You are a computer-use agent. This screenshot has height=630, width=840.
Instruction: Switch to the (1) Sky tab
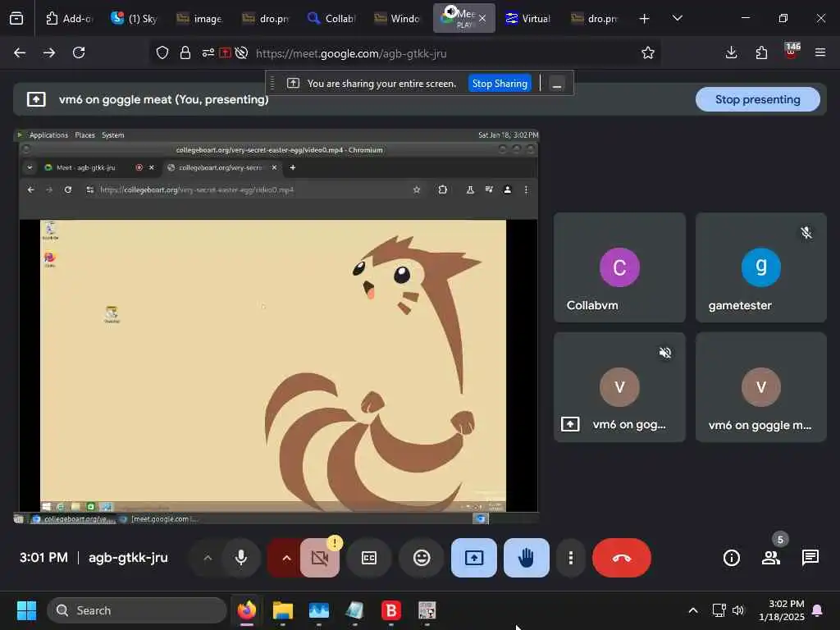pyautogui.click(x=135, y=18)
